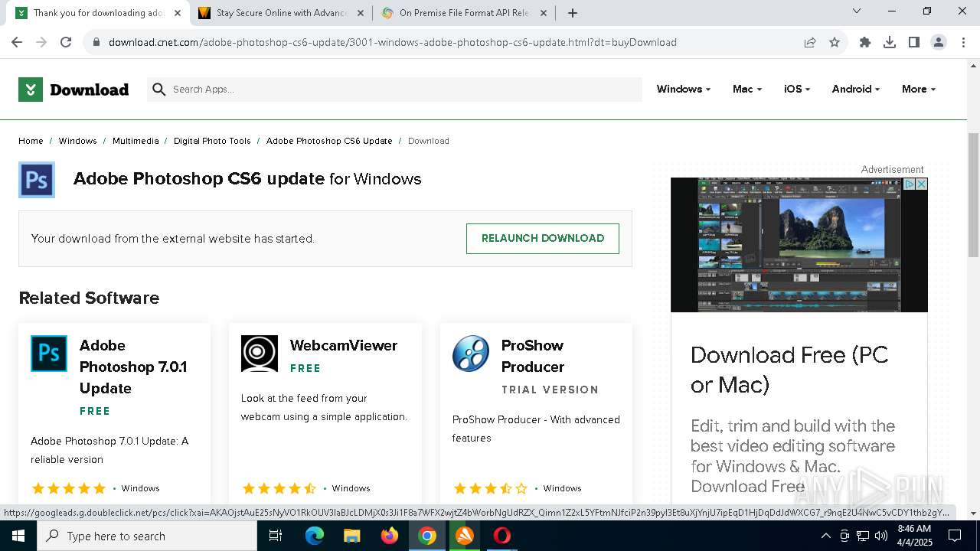Viewport: 980px width, 551px height.
Task: Open File Explorer from the taskbar
Action: point(352,536)
